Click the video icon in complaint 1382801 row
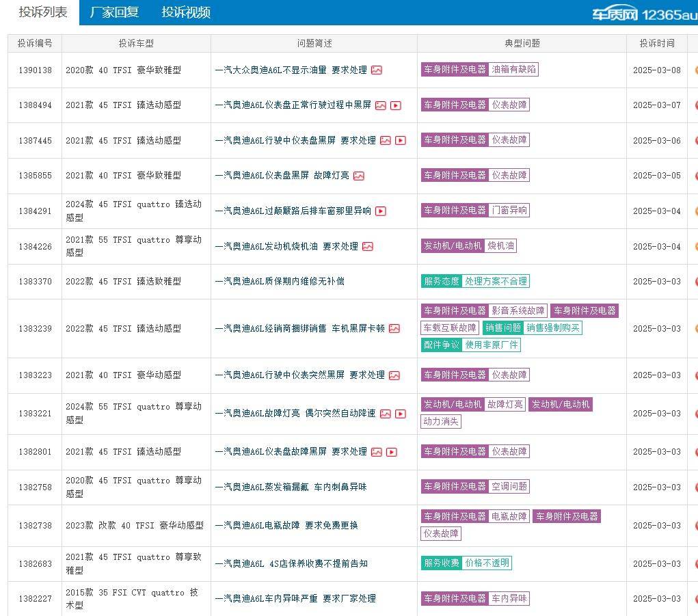 tap(392, 452)
